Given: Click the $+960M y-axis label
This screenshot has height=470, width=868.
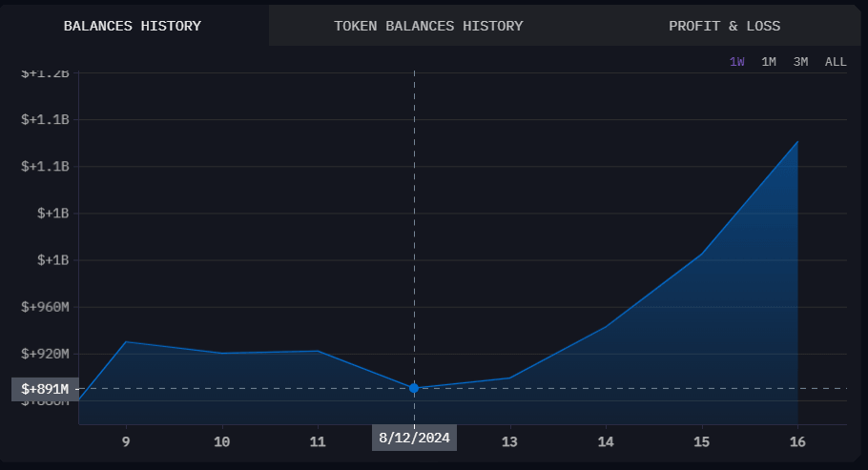Looking at the screenshot, I should point(45,307).
